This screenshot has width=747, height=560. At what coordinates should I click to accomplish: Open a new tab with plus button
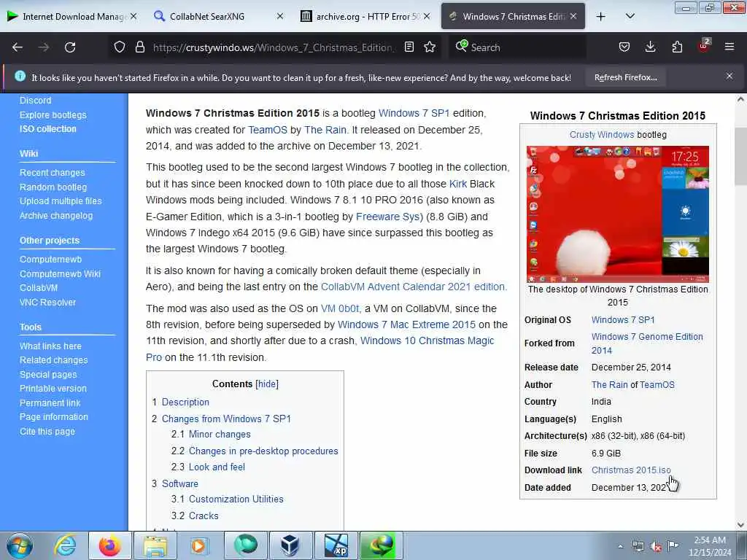[x=601, y=17]
